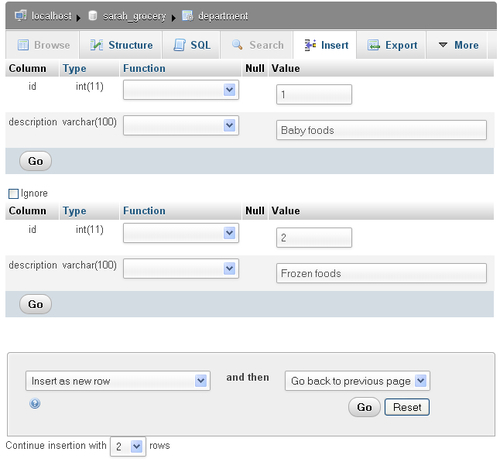This screenshot has width=500, height=462.
Task: Click the Browse tab icon
Action: (23, 45)
